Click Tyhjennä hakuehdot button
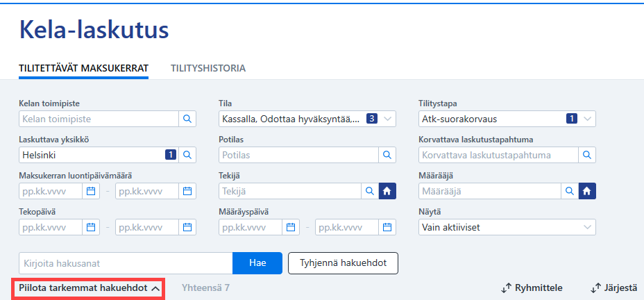The width and height of the screenshot is (644, 300). 344,263
